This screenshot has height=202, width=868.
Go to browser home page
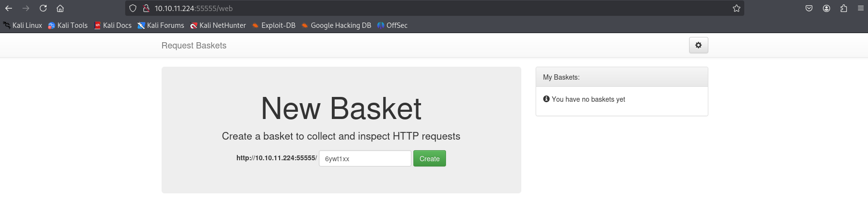[x=60, y=8]
